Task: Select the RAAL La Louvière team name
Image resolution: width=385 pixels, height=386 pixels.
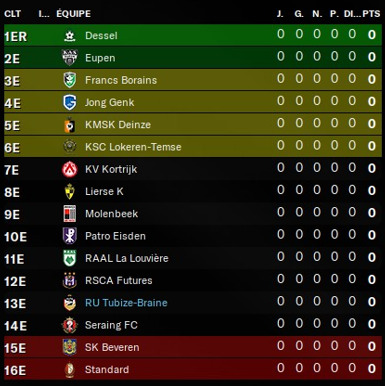Action: point(127,258)
